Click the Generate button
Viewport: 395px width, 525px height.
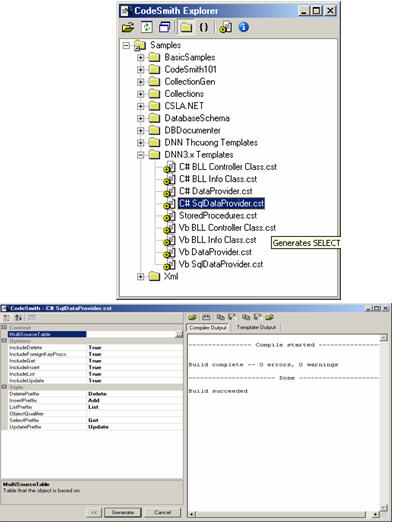pyautogui.click(x=123, y=512)
